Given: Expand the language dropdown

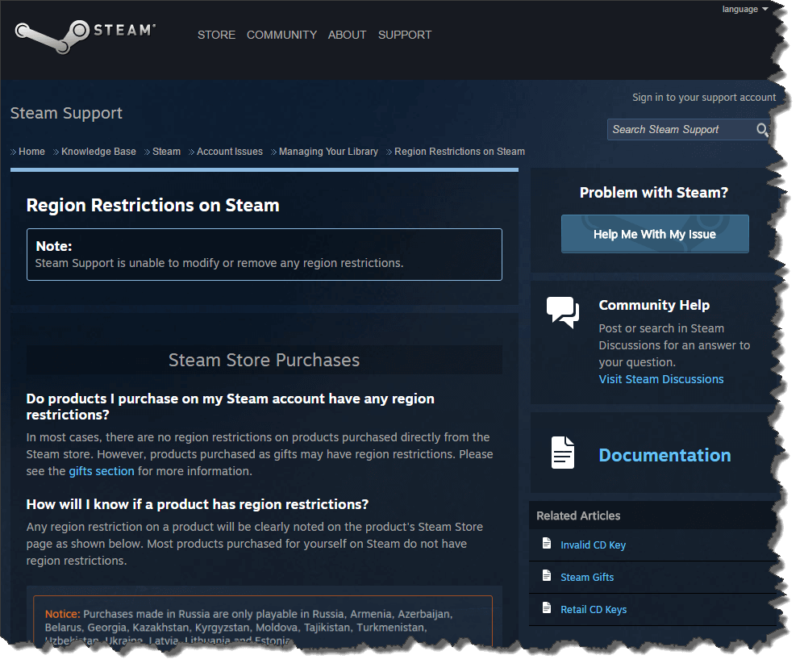Looking at the screenshot, I should click(x=744, y=9).
